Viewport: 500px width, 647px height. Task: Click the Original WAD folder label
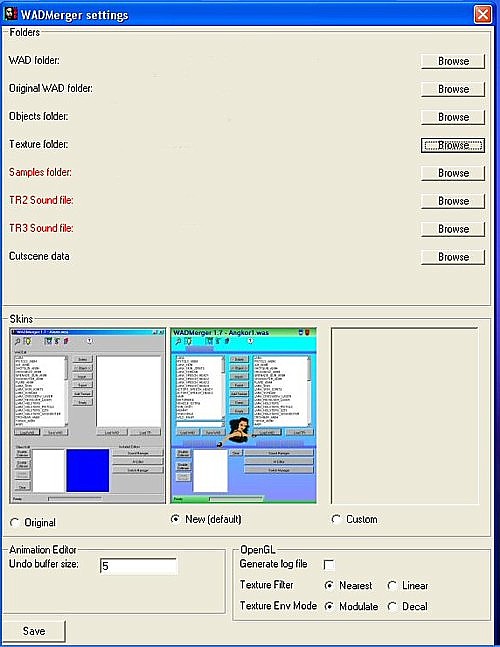click(x=51, y=88)
